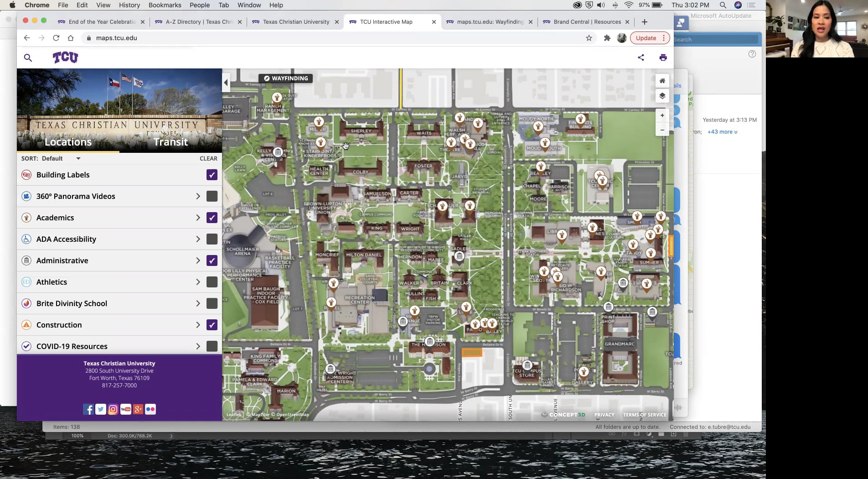Enable the Athletics checkbox
Image resolution: width=868 pixels, height=479 pixels.
(212, 282)
